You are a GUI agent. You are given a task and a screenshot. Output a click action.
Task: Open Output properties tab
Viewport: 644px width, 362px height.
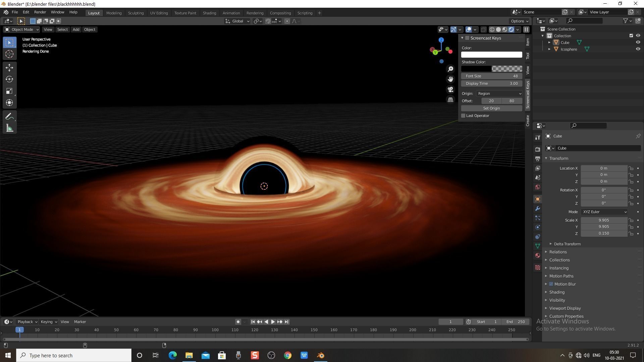tap(538, 159)
